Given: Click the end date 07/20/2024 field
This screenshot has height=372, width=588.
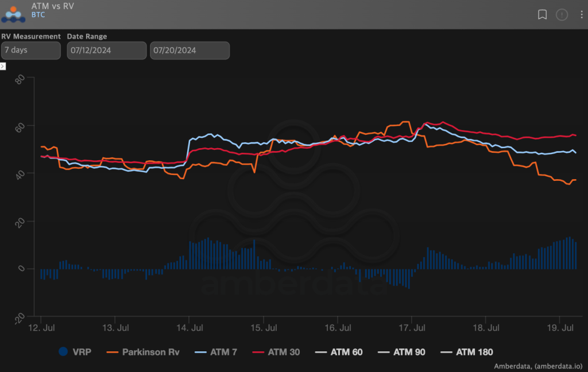Looking at the screenshot, I should tap(189, 51).
